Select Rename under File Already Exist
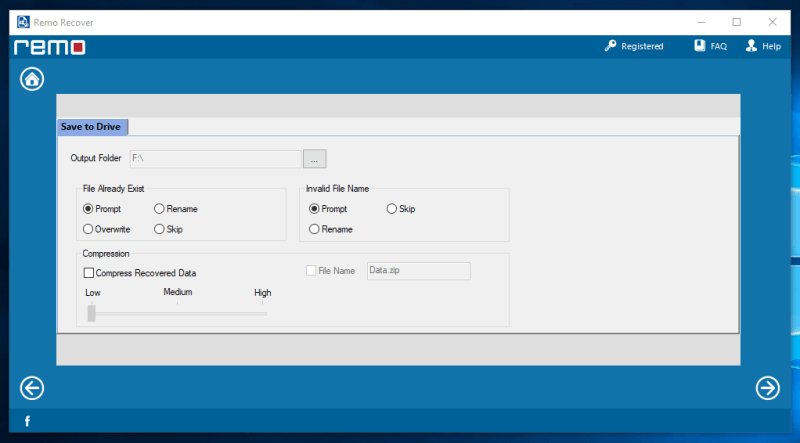Screen dimensions: 800x443 (x=159, y=209)
